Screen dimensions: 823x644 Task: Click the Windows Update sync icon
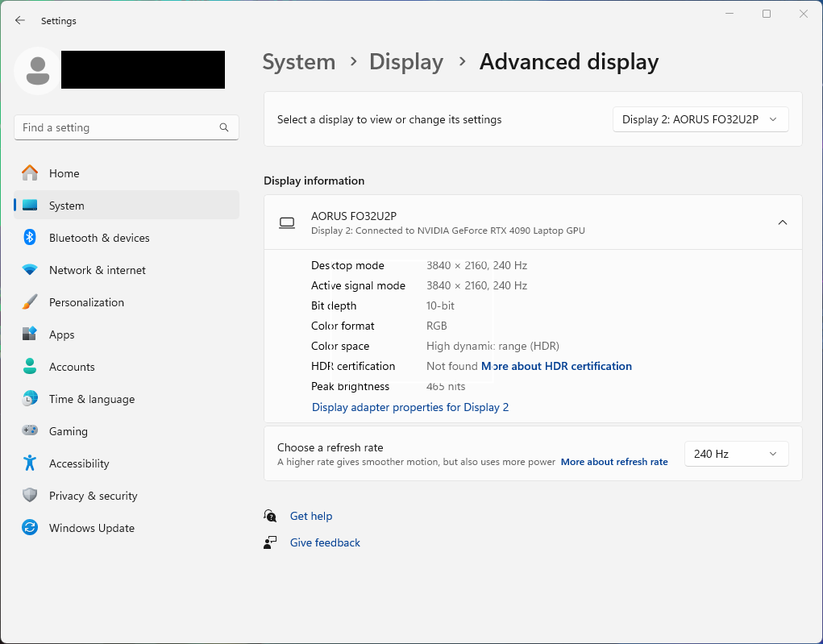(x=30, y=527)
